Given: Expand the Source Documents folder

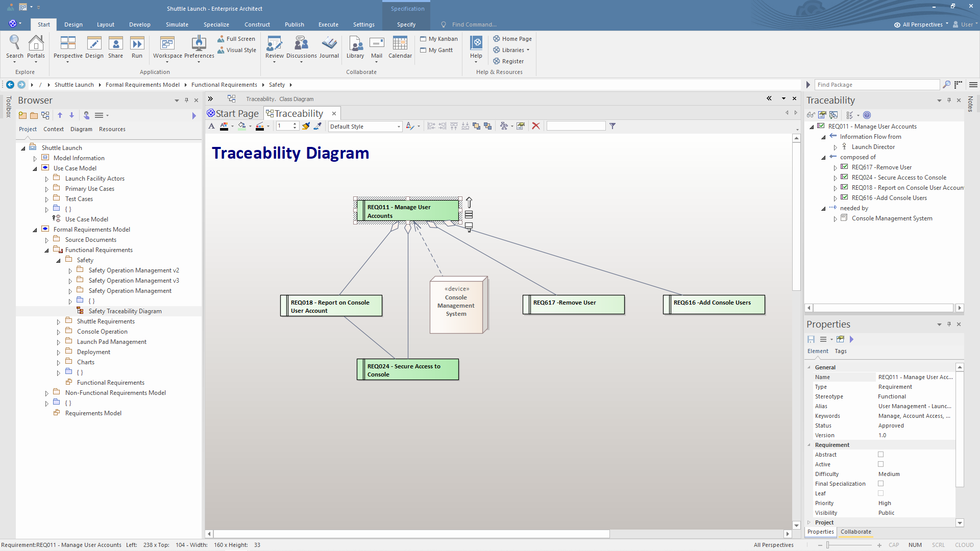Looking at the screenshot, I should (x=46, y=240).
